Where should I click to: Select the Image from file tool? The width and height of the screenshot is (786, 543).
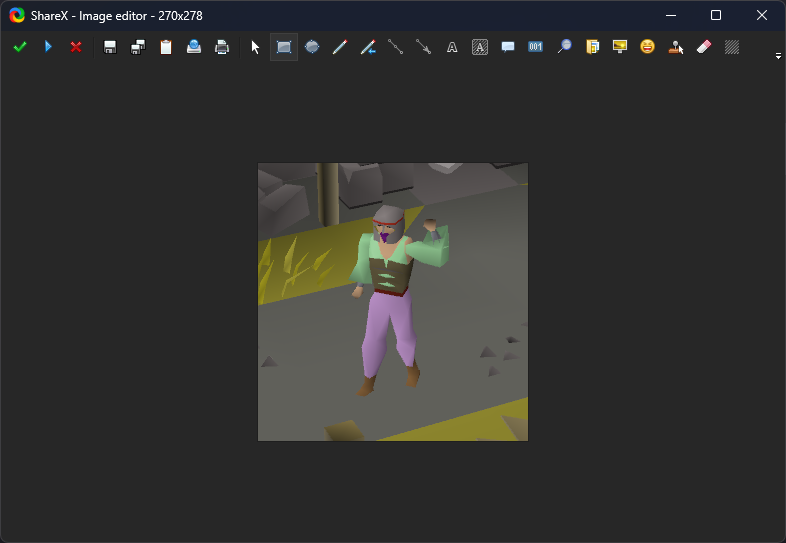click(x=593, y=47)
